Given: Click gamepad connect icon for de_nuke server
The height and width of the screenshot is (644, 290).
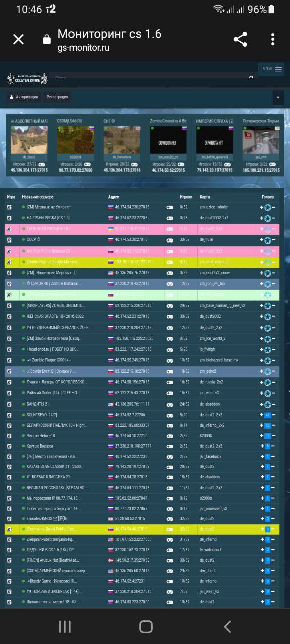Looking at the screenshot, I should coord(170,240).
